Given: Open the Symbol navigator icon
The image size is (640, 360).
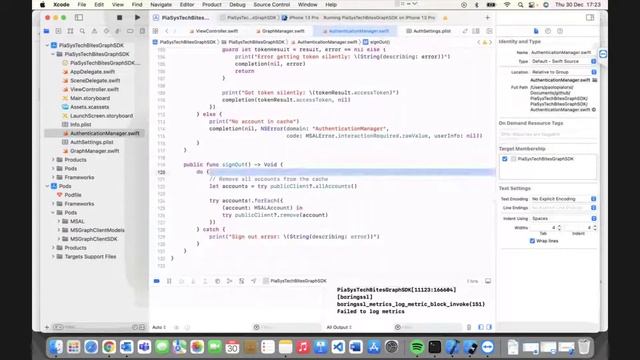Looking at the screenshot, I should 70,31.
